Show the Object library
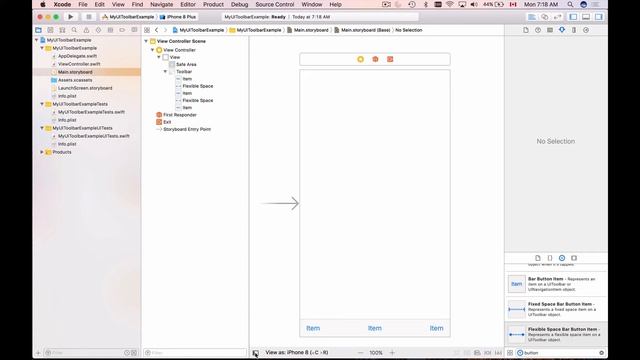The height and width of the screenshot is (360, 640). (562, 258)
